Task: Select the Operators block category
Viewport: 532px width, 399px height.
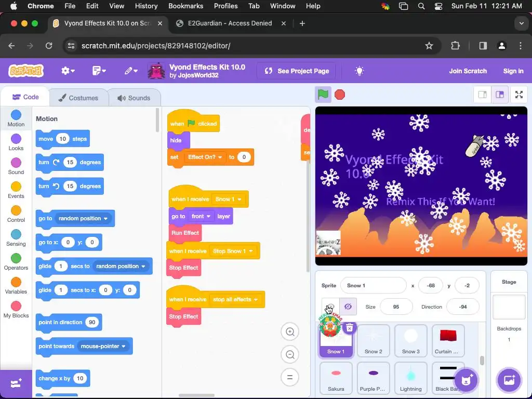Action: pos(16,262)
